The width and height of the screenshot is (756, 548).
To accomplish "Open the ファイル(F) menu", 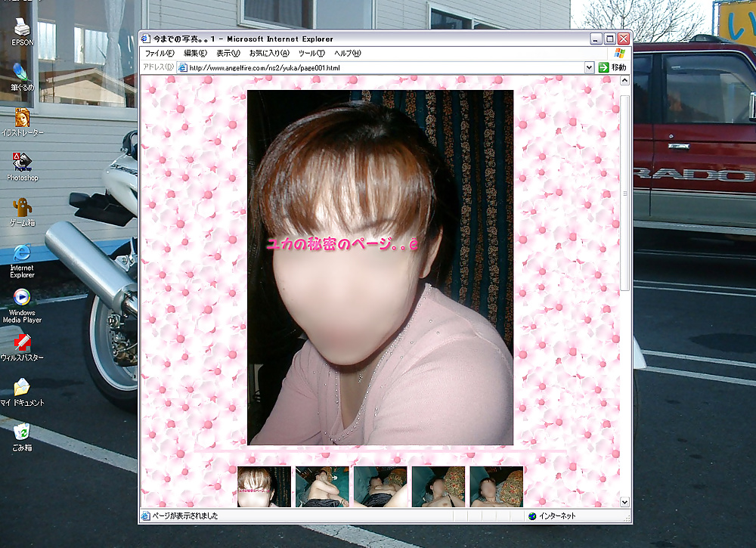I will (x=160, y=54).
